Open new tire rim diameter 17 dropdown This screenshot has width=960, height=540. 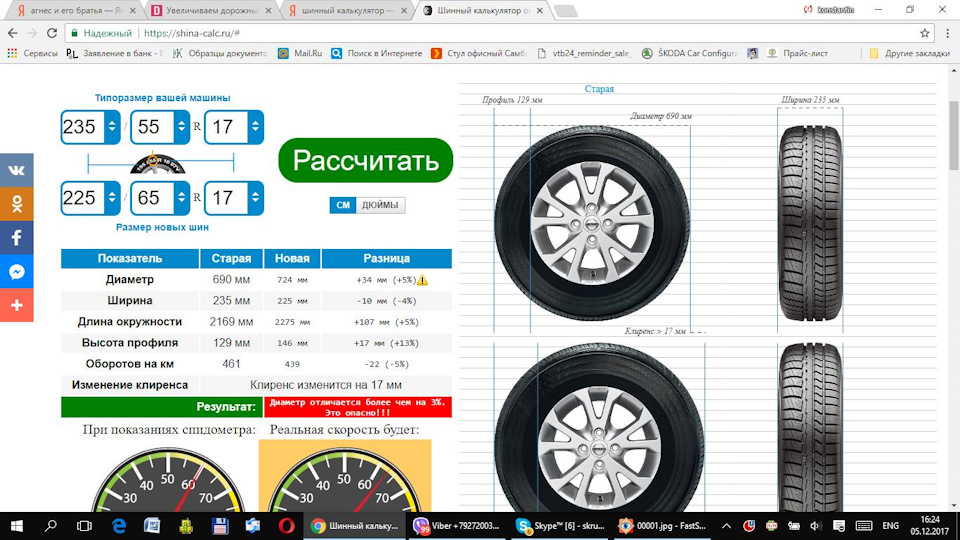coord(254,198)
